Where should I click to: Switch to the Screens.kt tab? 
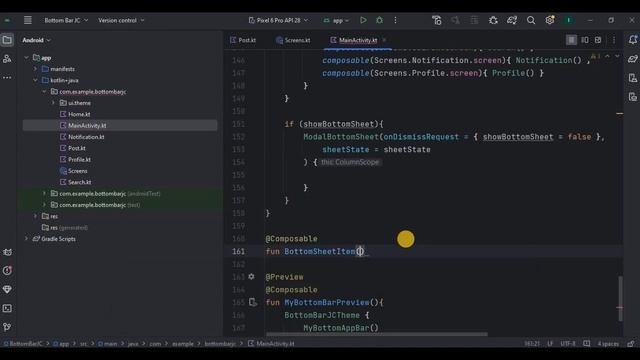(293, 40)
